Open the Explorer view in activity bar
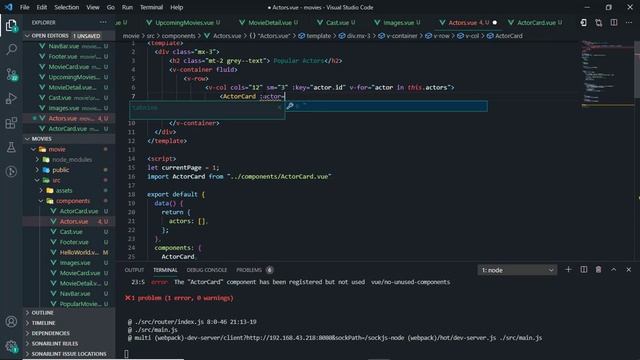 pos(11,26)
